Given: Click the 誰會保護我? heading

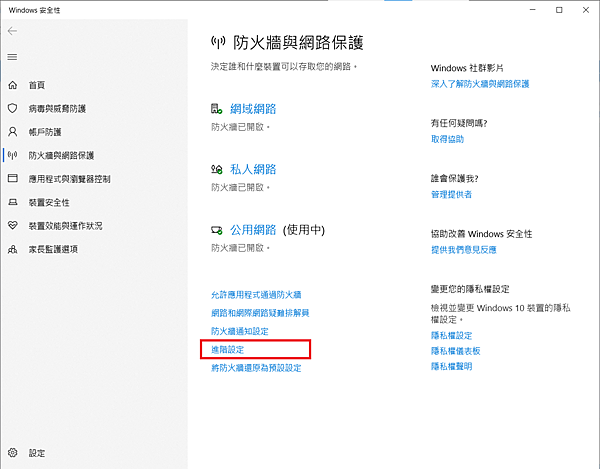Looking at the screenshot, I should [x=455, y=178].
